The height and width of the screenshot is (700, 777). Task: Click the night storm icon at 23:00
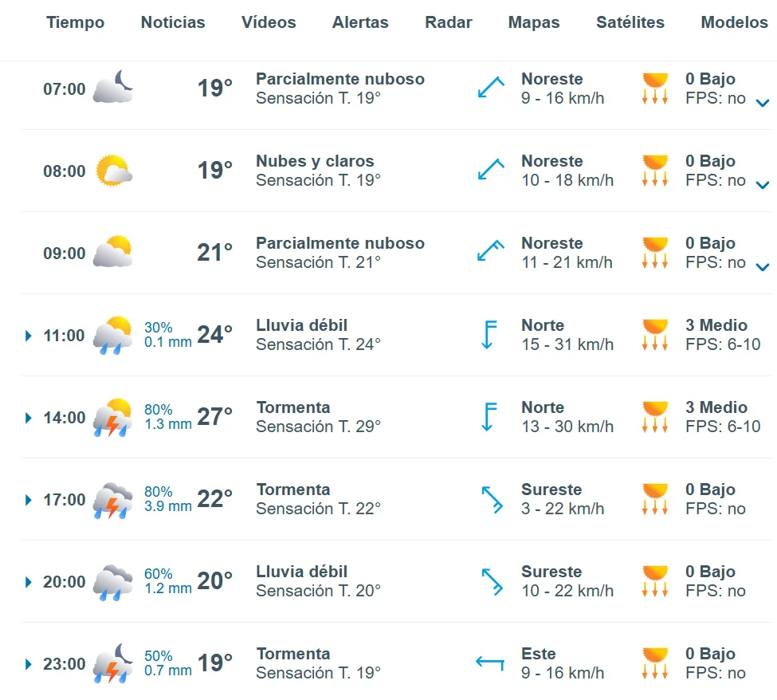point(113,663)
